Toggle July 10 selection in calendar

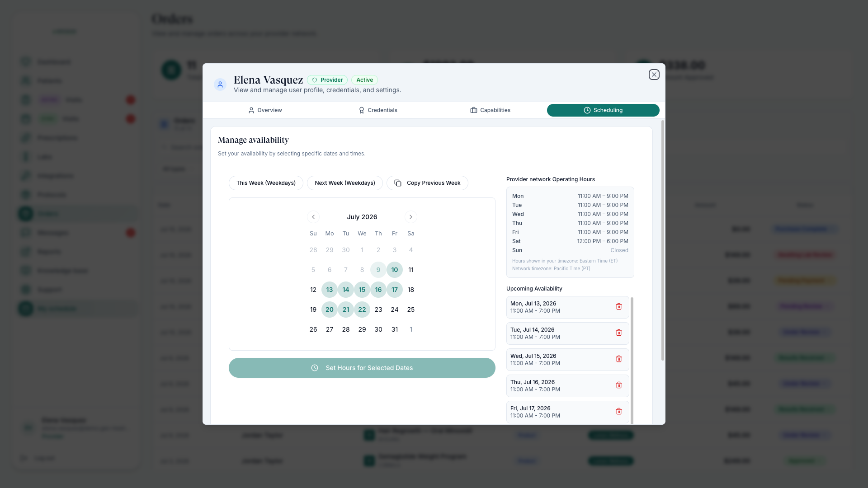tap(395, 270)
